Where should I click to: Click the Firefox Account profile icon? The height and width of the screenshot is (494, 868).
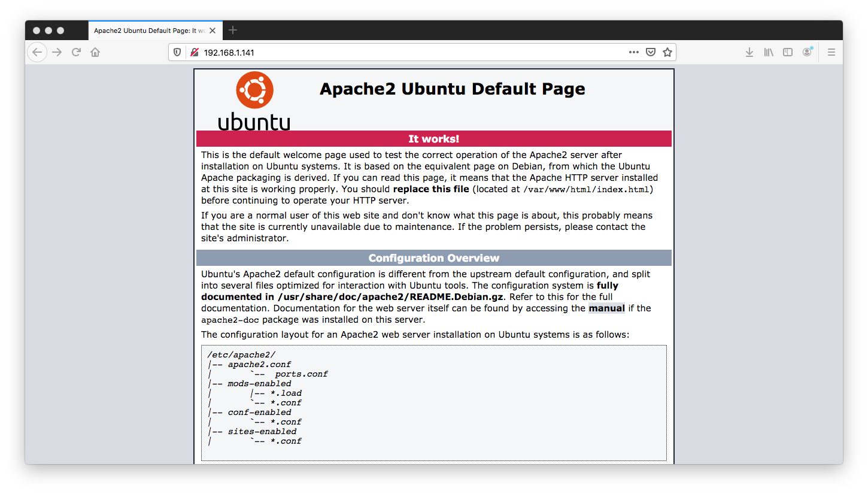coord(807,52)
